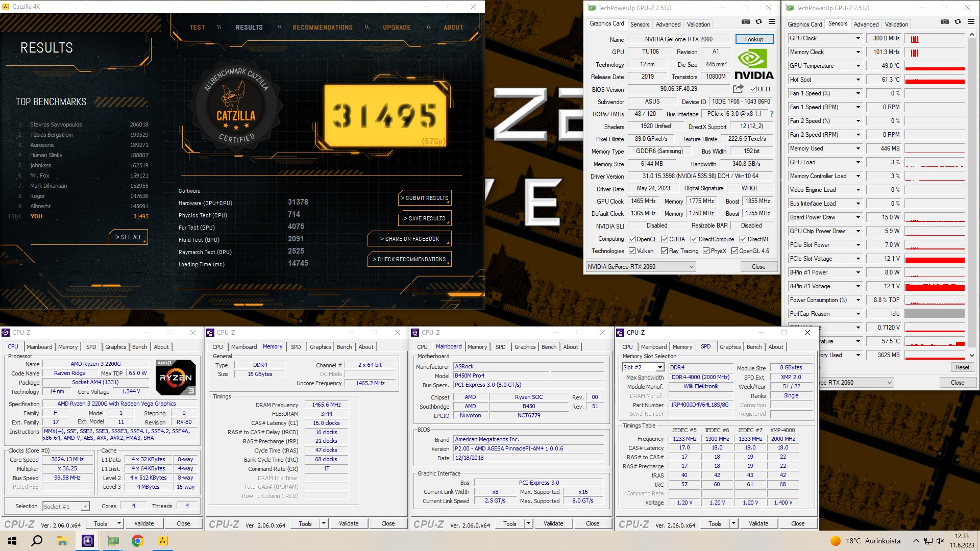
Task: Open Google Chrome from the taskbar
Action: 138,541
